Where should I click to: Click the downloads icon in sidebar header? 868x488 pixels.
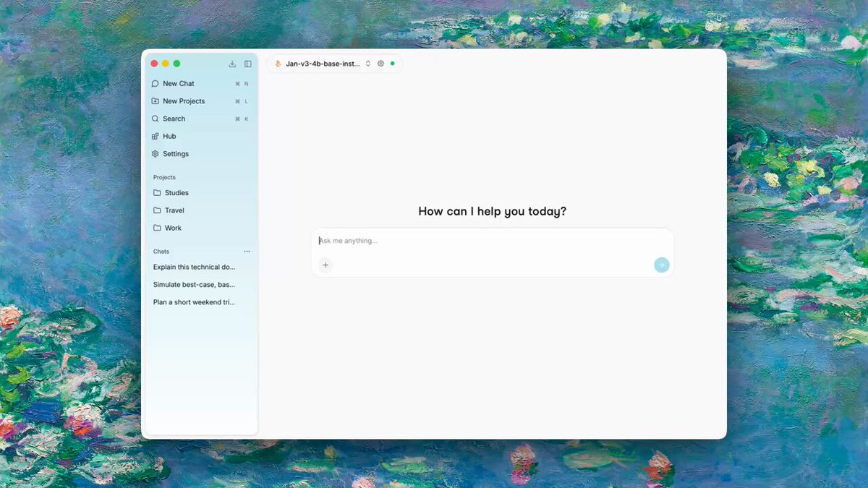tap(232, 64)
